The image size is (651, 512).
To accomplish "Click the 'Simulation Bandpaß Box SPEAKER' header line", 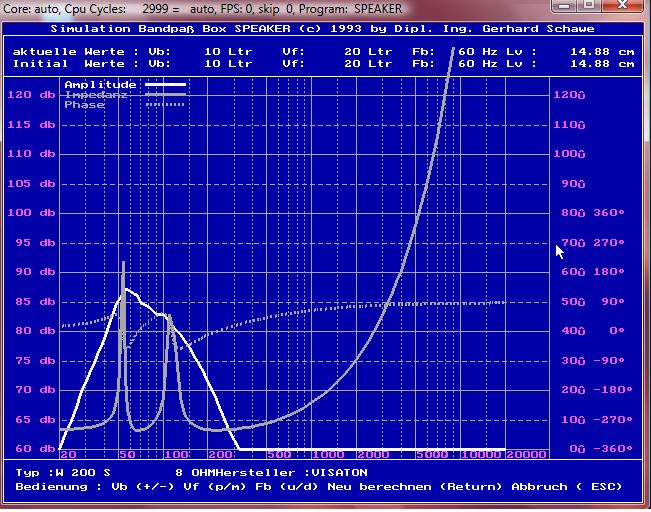I will pyautogui.click(x=322, y=29).
